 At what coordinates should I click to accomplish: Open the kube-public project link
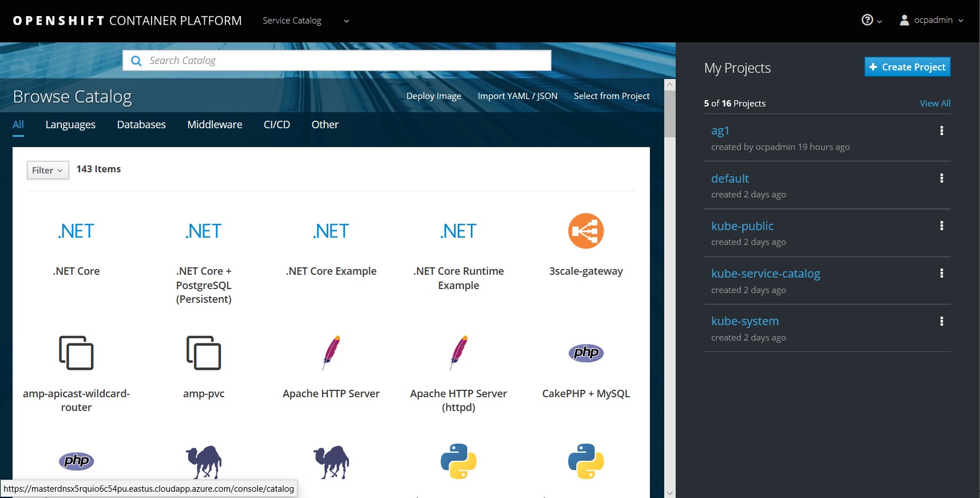pyautogui.click(x=742, y=226)
